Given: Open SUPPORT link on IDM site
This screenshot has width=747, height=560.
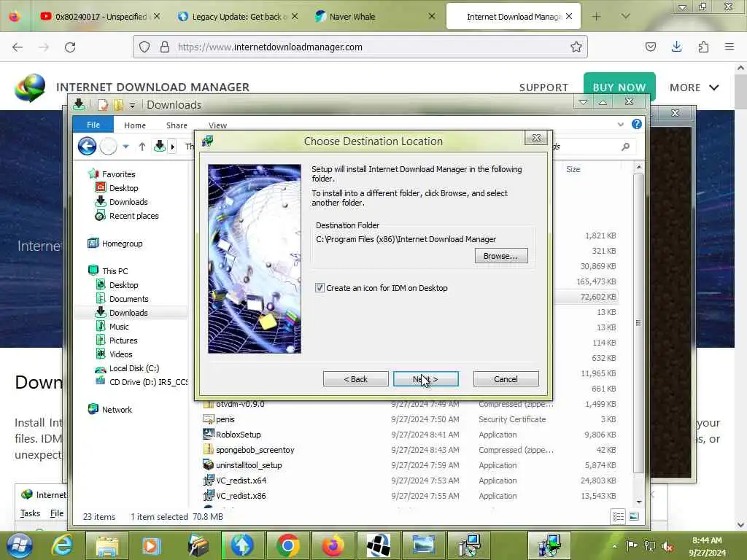Looking at the screenshot, I should 543,87.
